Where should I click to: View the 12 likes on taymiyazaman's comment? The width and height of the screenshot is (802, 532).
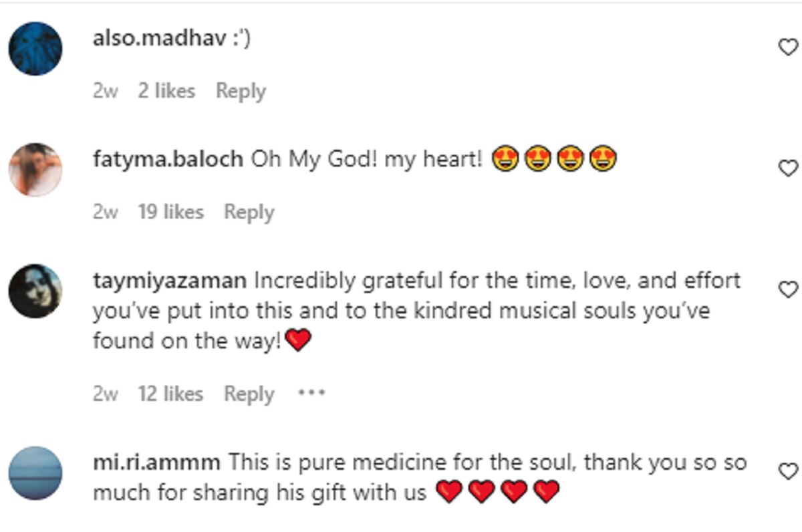coord(170,394)
